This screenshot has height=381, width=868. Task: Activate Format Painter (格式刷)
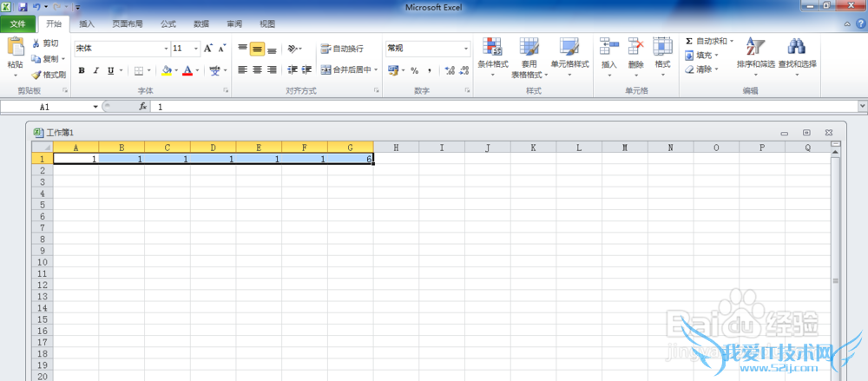click(49, 75)
